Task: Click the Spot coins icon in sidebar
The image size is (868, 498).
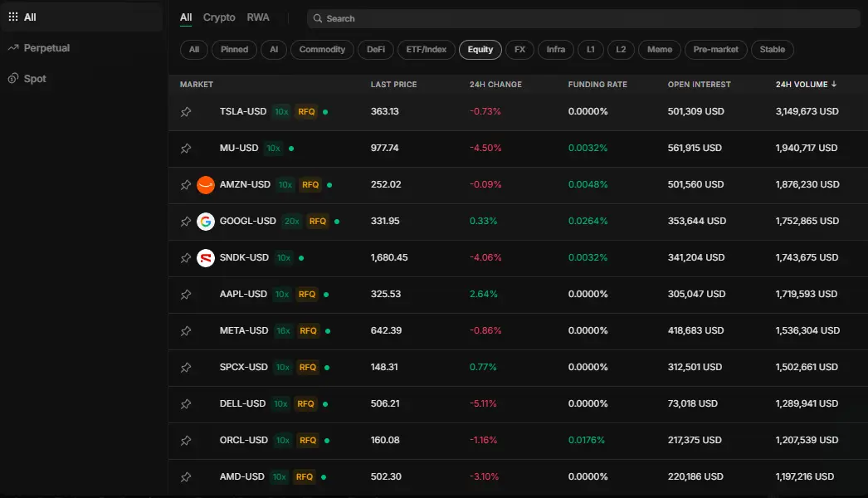Action: pos(13,78)
